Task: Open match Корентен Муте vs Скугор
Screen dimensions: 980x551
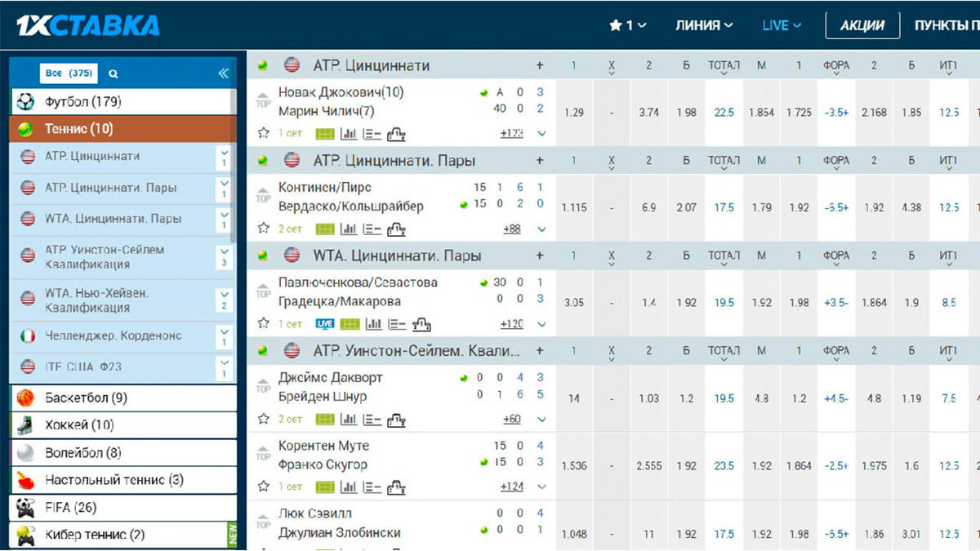Action: [323, 455]
